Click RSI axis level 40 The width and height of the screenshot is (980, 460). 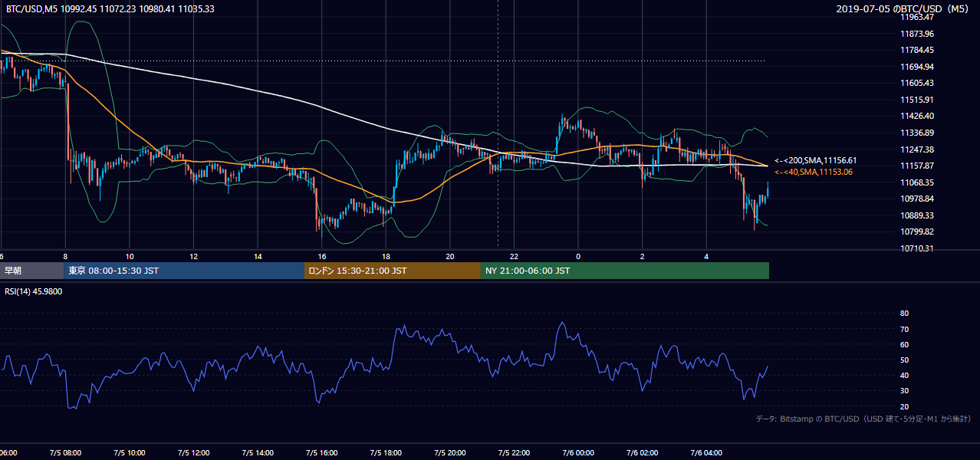[x=905, y=375]
